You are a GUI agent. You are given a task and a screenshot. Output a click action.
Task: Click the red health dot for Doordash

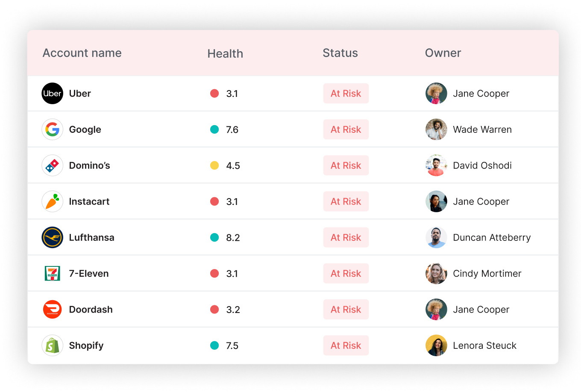click(x=214, y=310)
